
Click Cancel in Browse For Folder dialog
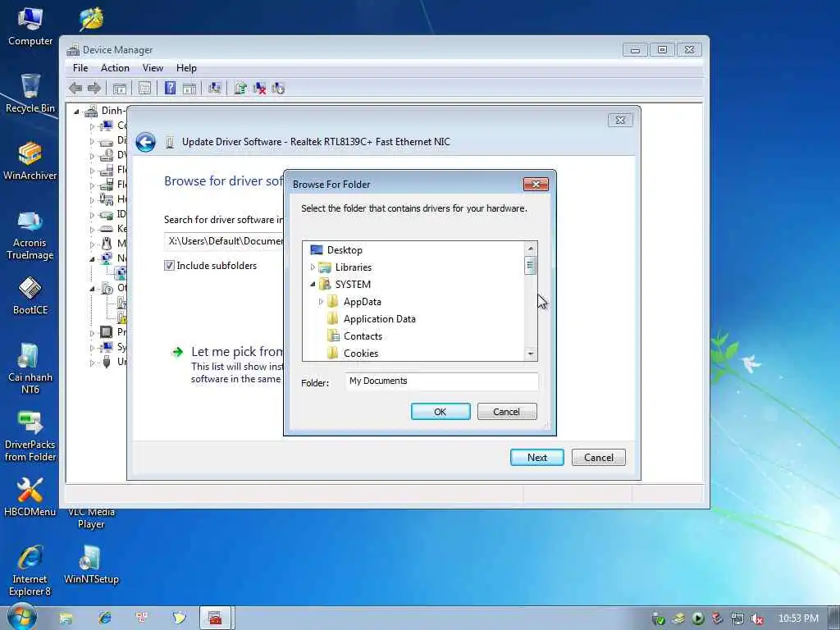pos(507,412)
